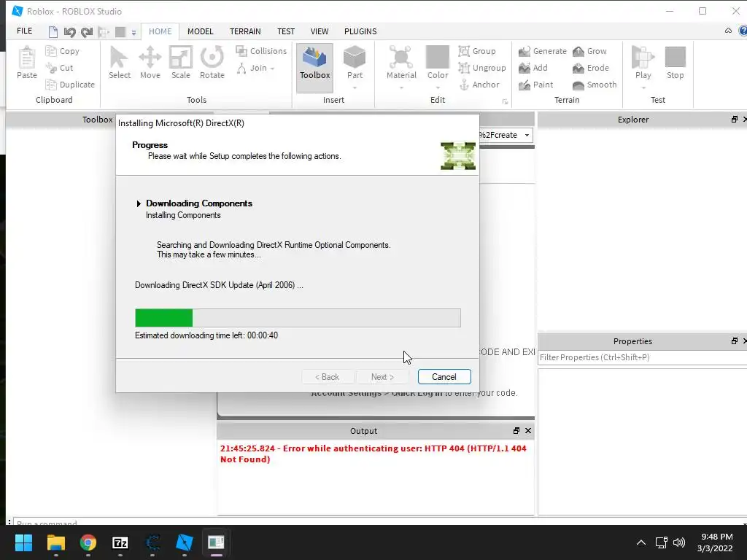Click the Paste icon in Clipboard

pos(27,63)
